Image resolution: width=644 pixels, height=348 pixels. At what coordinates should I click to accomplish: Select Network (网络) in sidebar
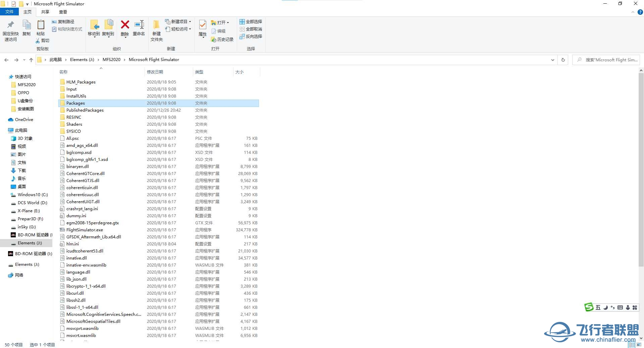click(19, 275)
